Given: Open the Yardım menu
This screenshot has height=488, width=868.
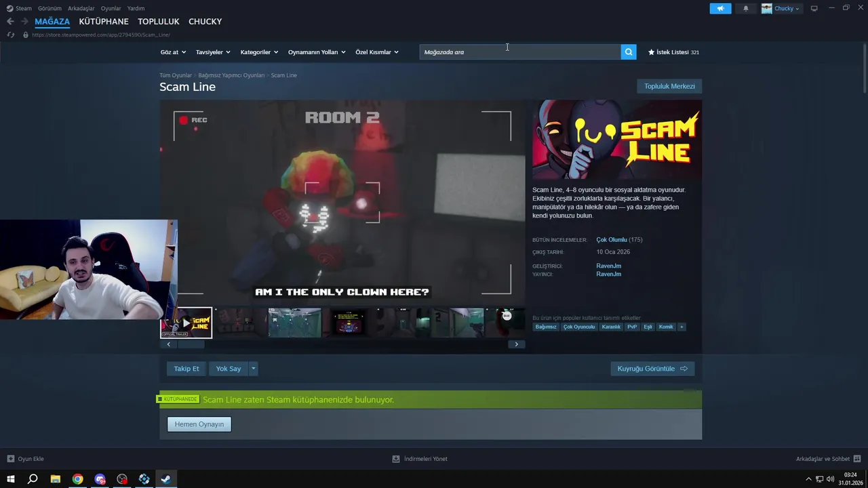Looking at the screenshot, I should tap(136, 8).
